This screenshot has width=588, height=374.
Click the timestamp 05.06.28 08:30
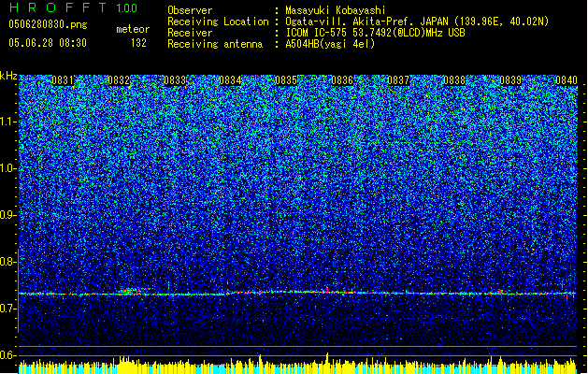tap(48, 43)
